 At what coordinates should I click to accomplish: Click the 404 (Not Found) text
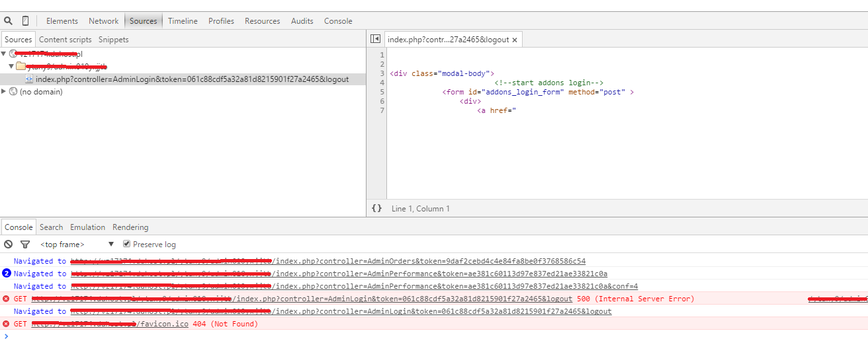click(x=225, y=324)
